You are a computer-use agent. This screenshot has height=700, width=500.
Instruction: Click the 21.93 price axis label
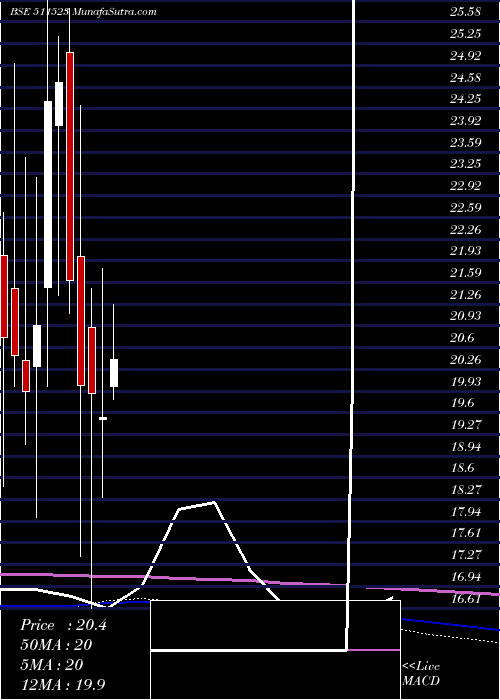pos(466,251)
